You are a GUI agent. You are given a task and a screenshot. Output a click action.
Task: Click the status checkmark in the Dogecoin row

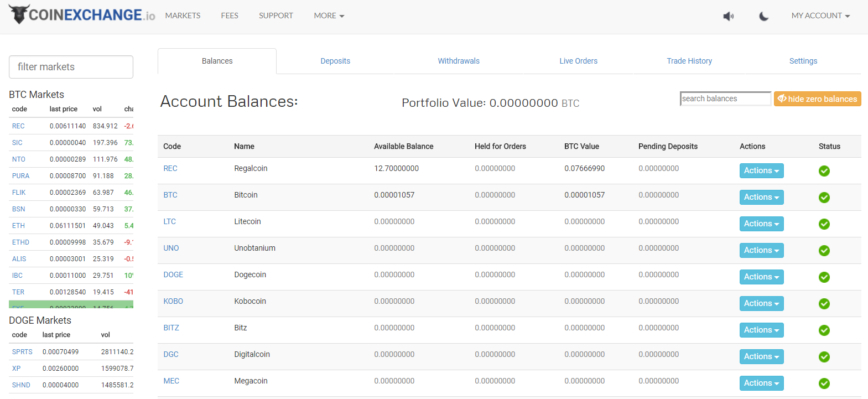point(824,277)
